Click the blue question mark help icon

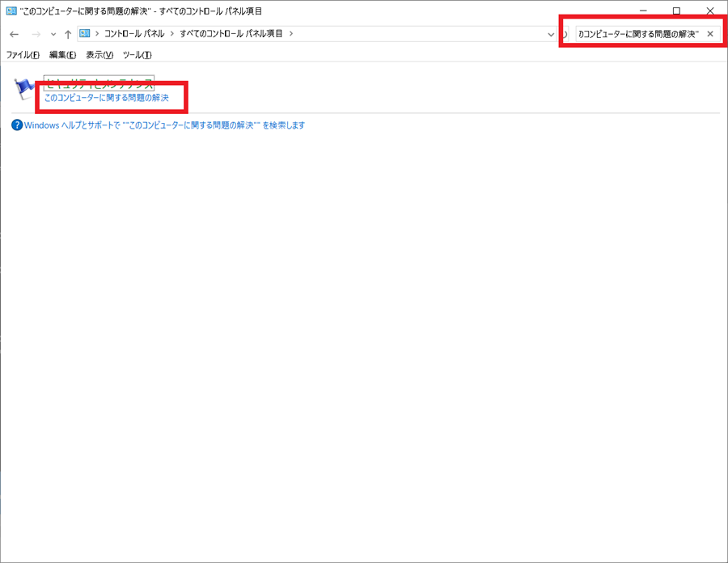tap(17, 125)
